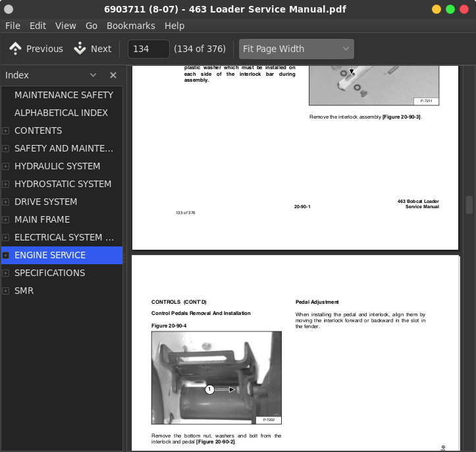Open the File menu
The image size is (476, 452).
tap(13, 26)
